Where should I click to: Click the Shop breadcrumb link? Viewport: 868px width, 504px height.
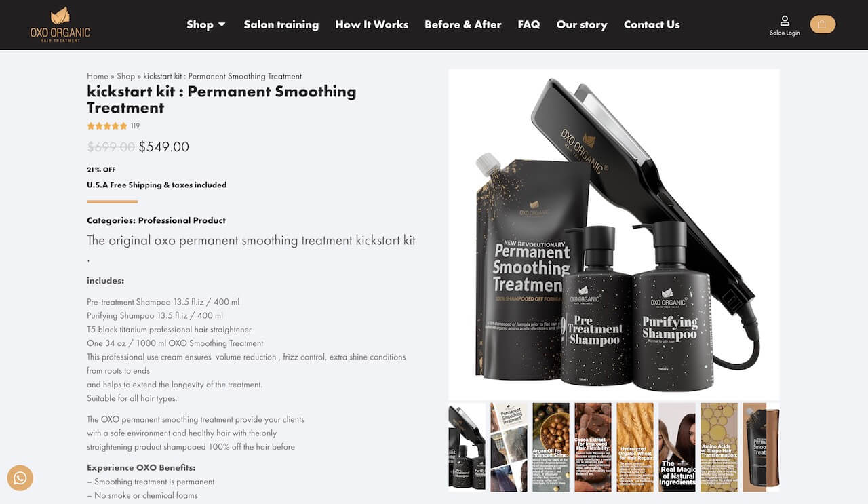tap(126, 76)
